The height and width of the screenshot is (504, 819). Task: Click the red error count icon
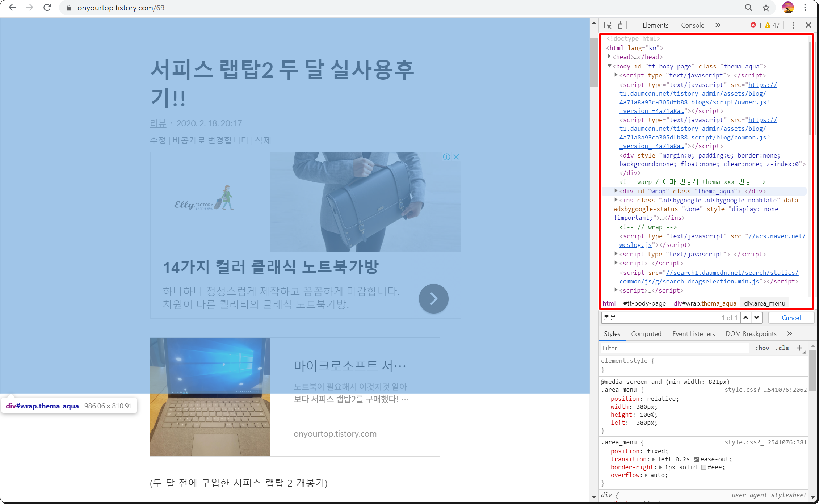point(753,25)
